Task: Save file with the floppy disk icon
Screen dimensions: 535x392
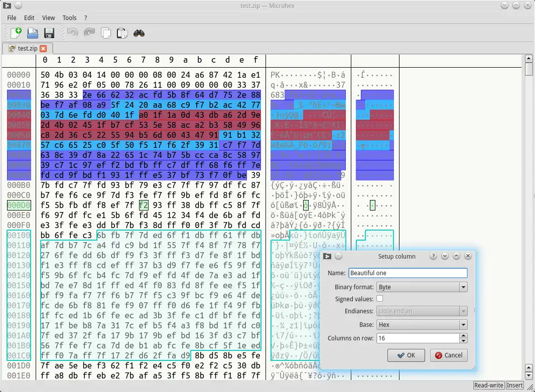Action: pos(49,33)
